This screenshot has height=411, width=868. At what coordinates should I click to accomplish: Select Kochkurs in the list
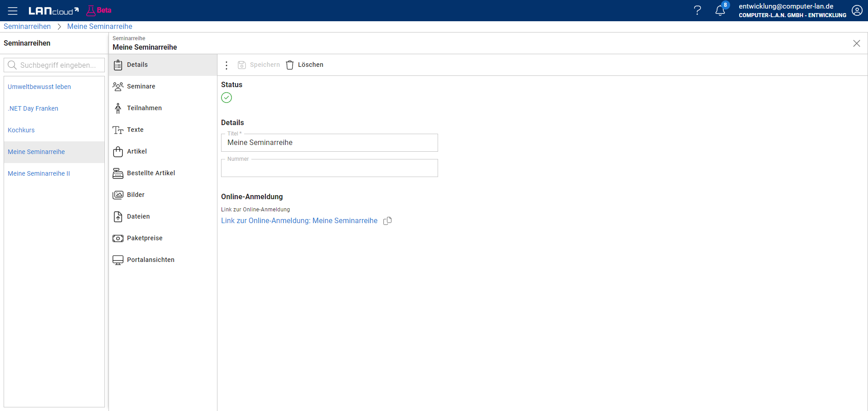click(x=54, y=130)
